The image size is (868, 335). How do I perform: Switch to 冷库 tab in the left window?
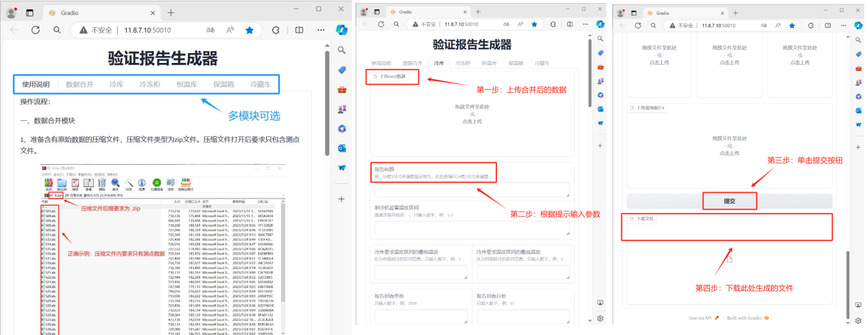(x=116, y=85)
